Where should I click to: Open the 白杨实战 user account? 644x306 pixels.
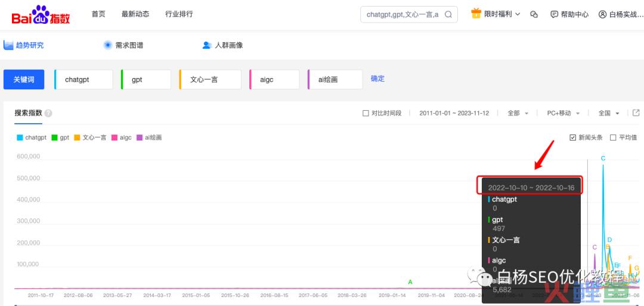[621, 14]
